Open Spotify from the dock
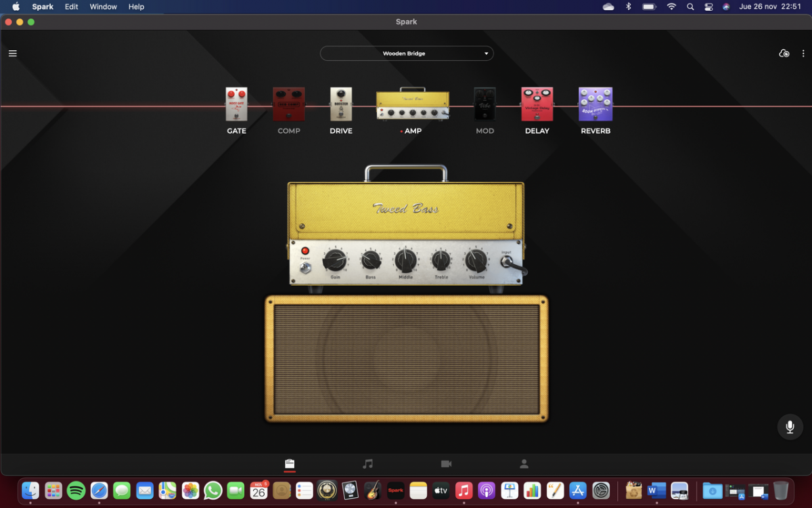Screen dimensions: 812x508 76,490
